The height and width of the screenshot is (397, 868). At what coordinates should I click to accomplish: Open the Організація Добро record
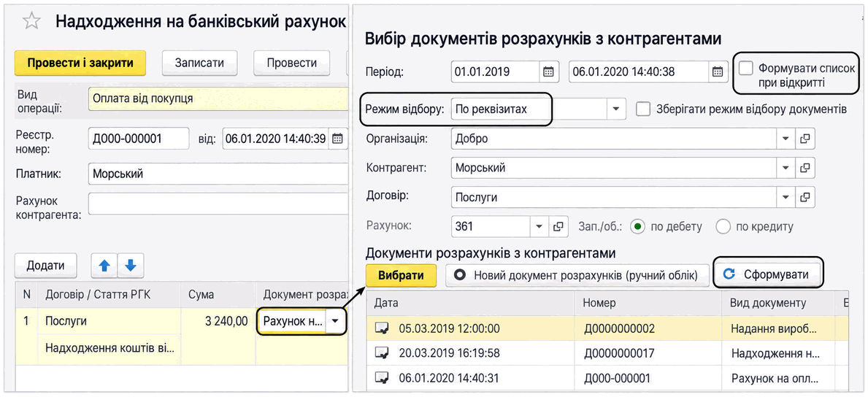pyautogui.click(x=805, y=139)
